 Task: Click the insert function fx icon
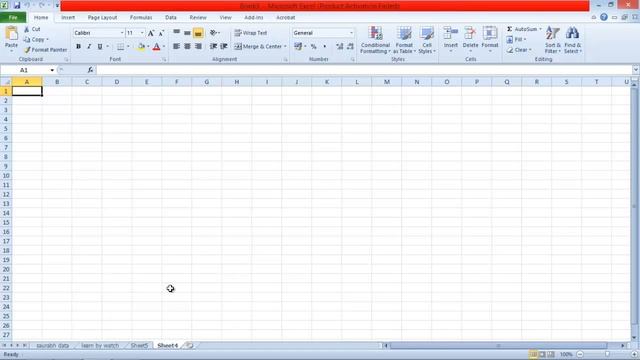coord(90,70)
